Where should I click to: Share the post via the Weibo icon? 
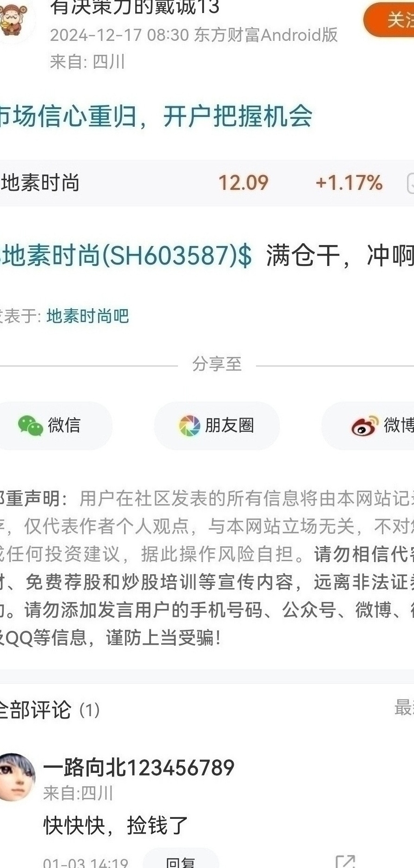click(364, 426)
